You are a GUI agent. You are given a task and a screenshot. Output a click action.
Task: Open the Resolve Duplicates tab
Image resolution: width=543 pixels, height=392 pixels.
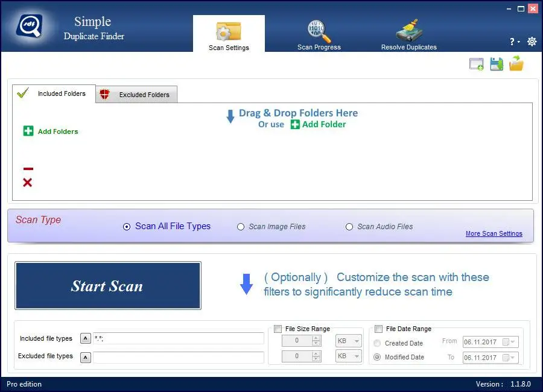coord(408,35)
